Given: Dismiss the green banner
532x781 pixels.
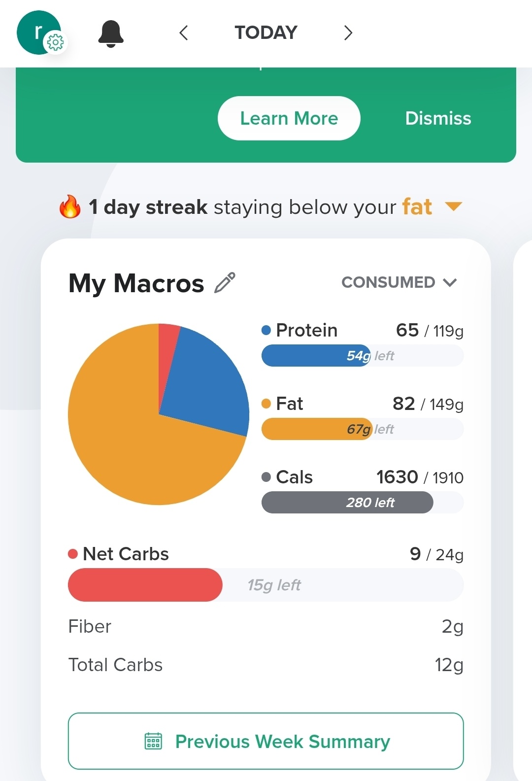Looking at the screenshot, I should click(x=438, y=118).
